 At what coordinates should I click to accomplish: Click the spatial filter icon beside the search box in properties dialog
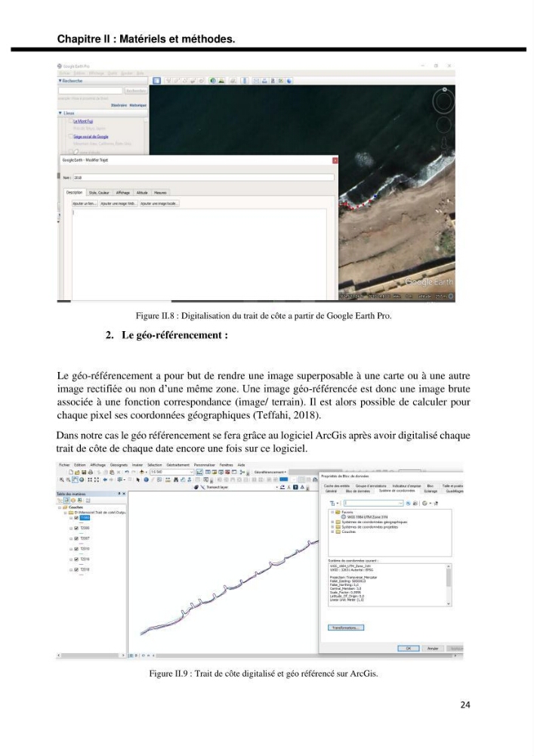point(409,503)
